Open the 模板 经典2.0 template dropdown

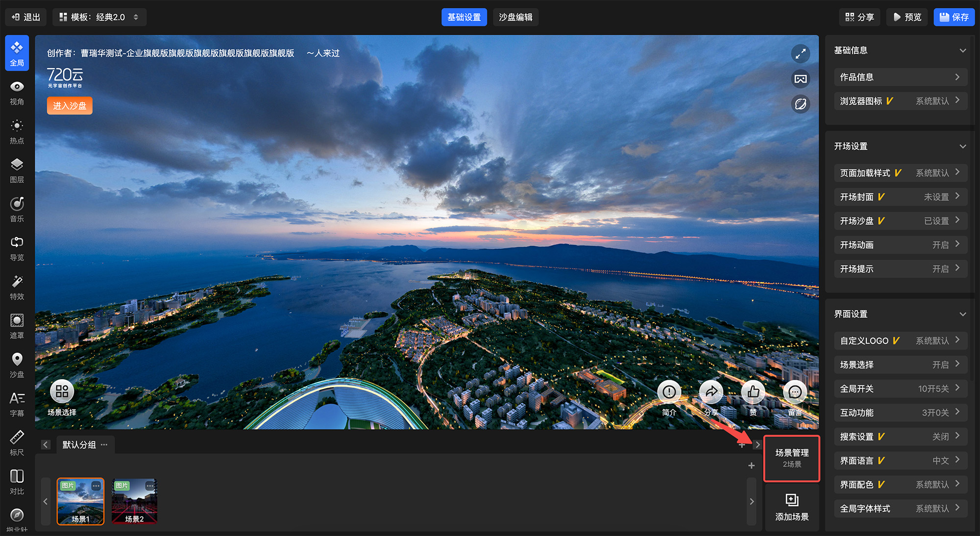point(99,17)
